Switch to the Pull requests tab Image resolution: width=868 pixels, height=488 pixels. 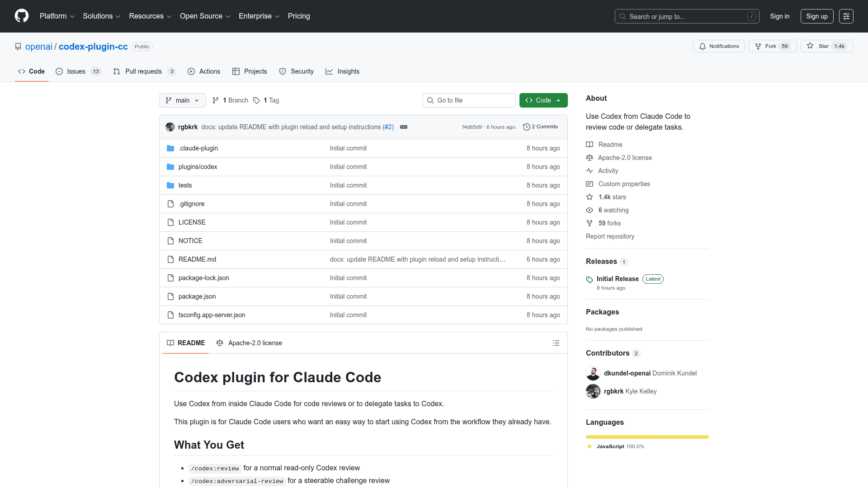pyautogui.click(x=144, y=71)
